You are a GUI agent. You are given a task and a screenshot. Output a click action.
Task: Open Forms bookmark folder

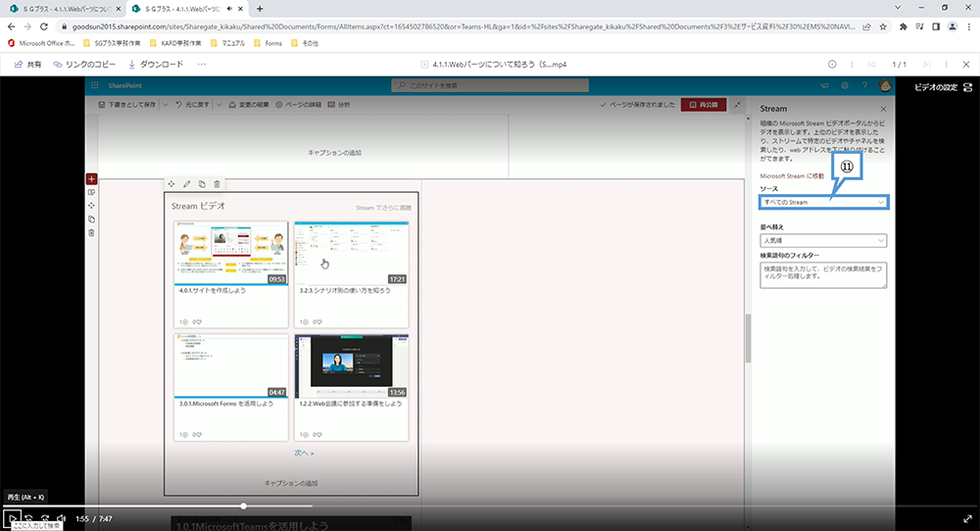coord(269,43)
